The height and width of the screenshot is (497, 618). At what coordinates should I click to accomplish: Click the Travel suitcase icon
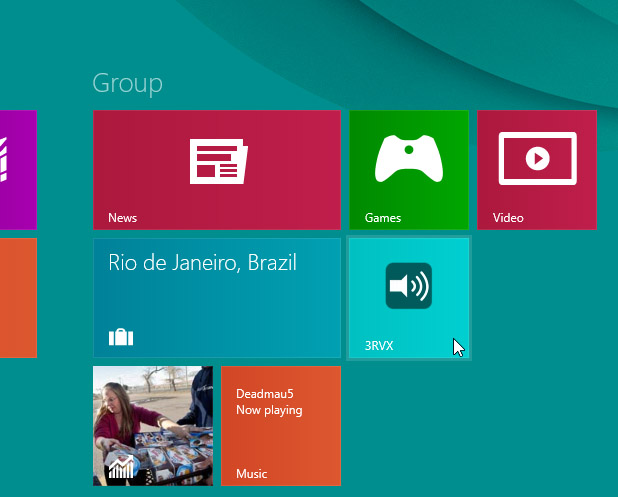[x=121, y=337]
